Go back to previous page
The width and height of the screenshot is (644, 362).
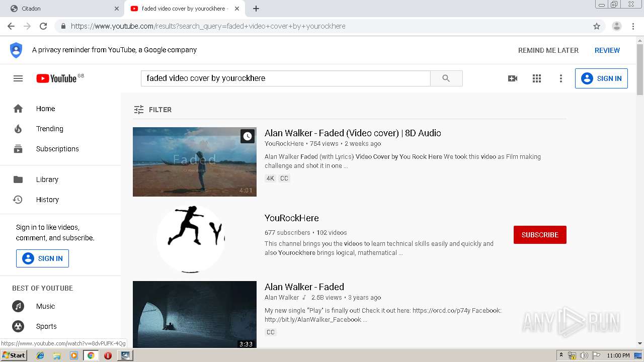[11, 26]
